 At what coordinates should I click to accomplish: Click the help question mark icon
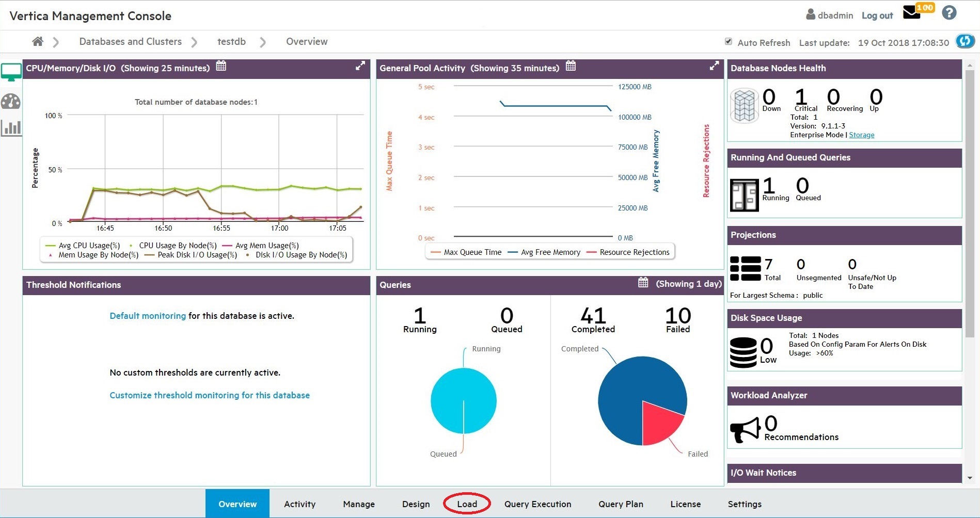[949, 13]
